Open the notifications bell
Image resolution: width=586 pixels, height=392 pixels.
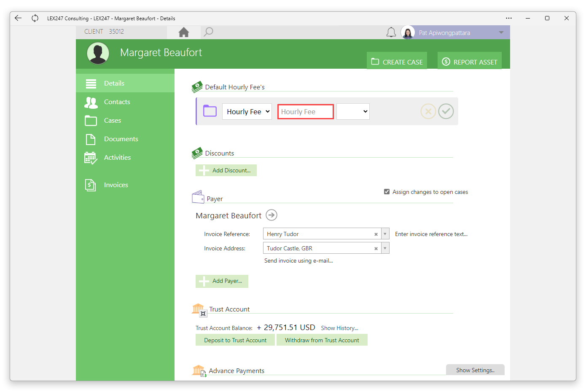[391, 32]
